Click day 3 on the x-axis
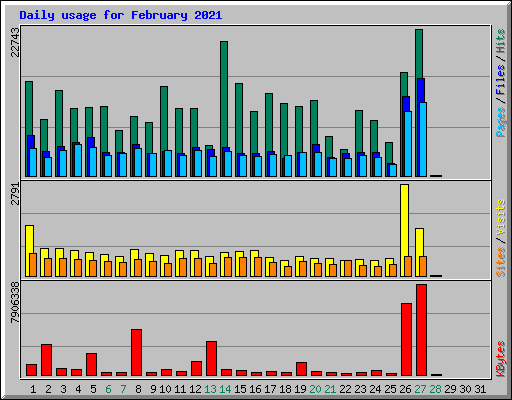The width and height of the screenshot is (512, 400). pyautogui.click(x=63, y=389)
